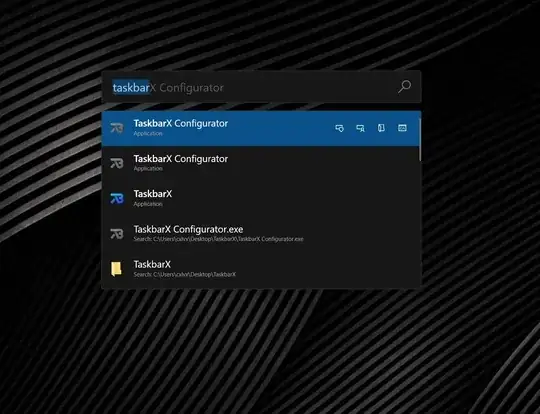Viewport: 540px width, 414px height.
Task: Click the results list scrollbar thumb
Action: tap(419, 139)
